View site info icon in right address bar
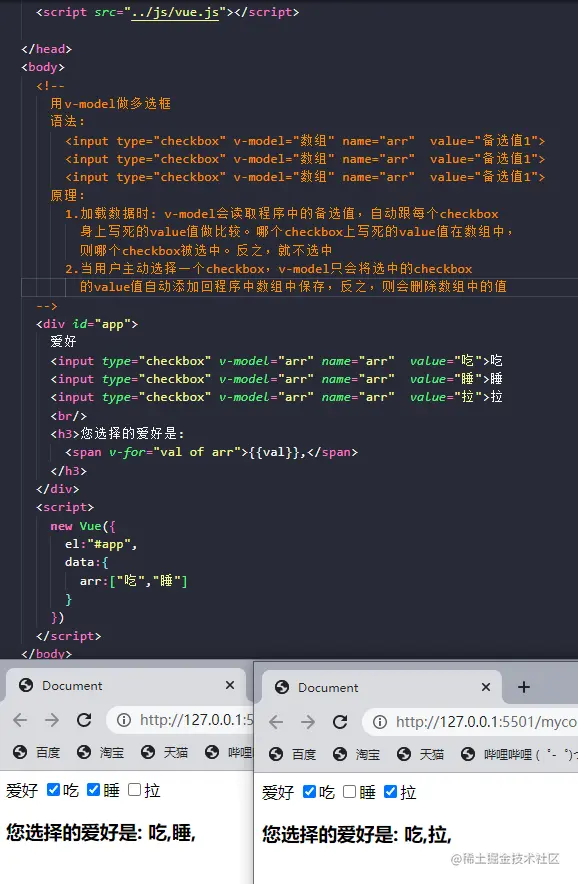578x884 pixels. coord(380,722)
